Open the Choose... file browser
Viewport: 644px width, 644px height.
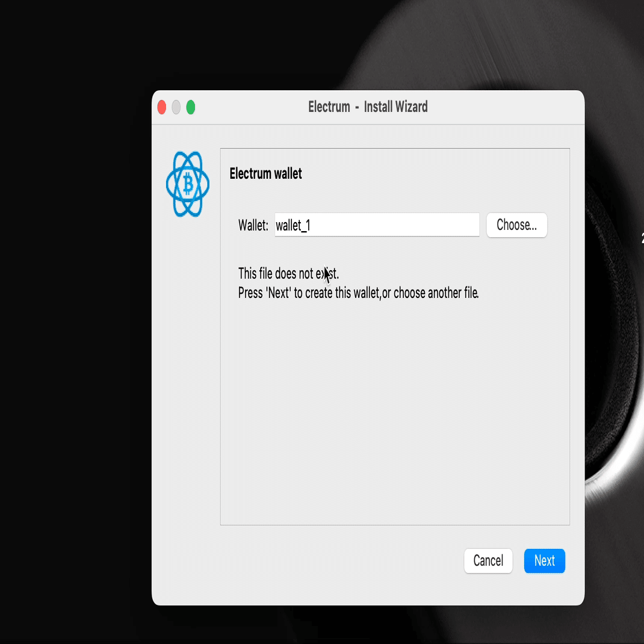[x=516, y=224]
